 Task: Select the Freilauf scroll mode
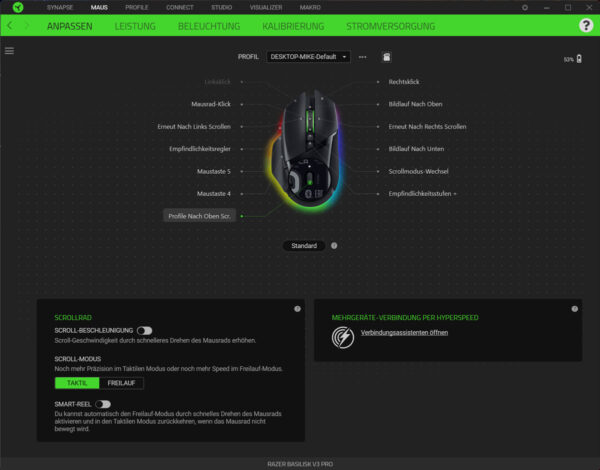122,382
